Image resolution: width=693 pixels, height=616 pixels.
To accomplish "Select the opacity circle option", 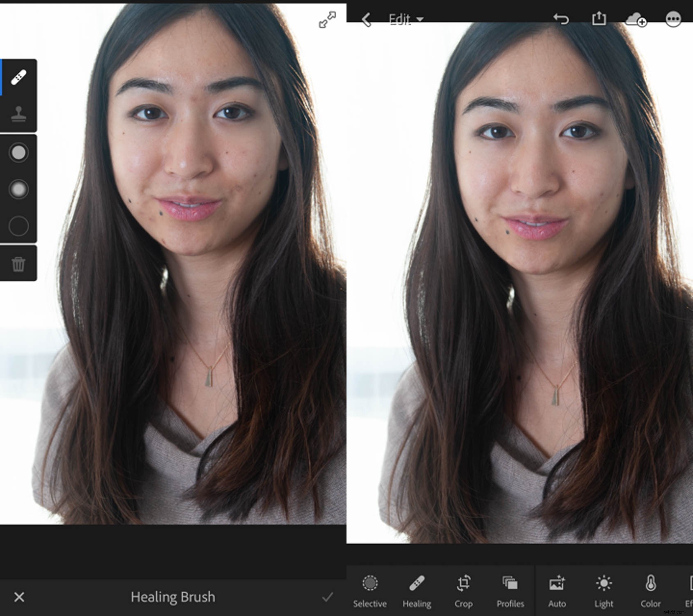I will click(x=18, y=226).
